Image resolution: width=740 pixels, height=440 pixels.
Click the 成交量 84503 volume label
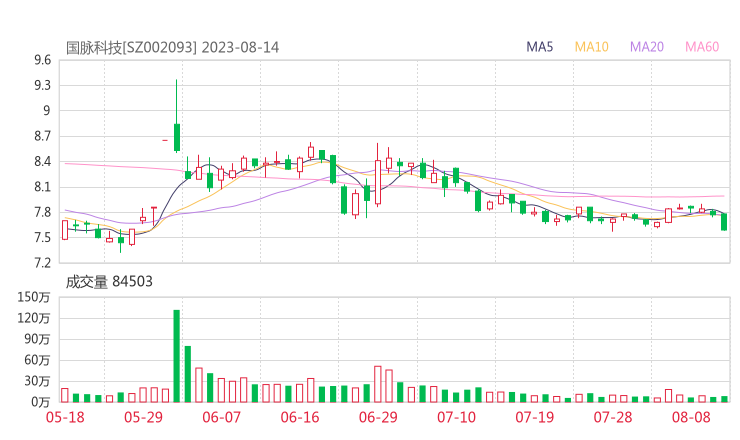click(x=109, y=282)
